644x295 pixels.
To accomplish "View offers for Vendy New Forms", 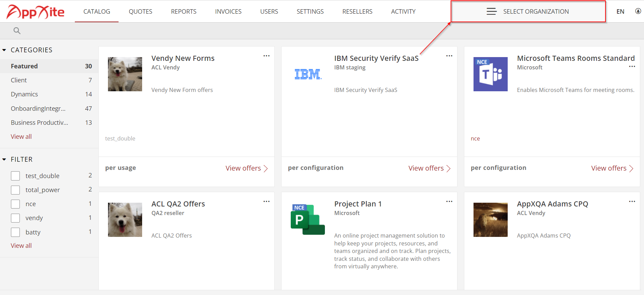I will pyautogui.click(x=247, y=168).
